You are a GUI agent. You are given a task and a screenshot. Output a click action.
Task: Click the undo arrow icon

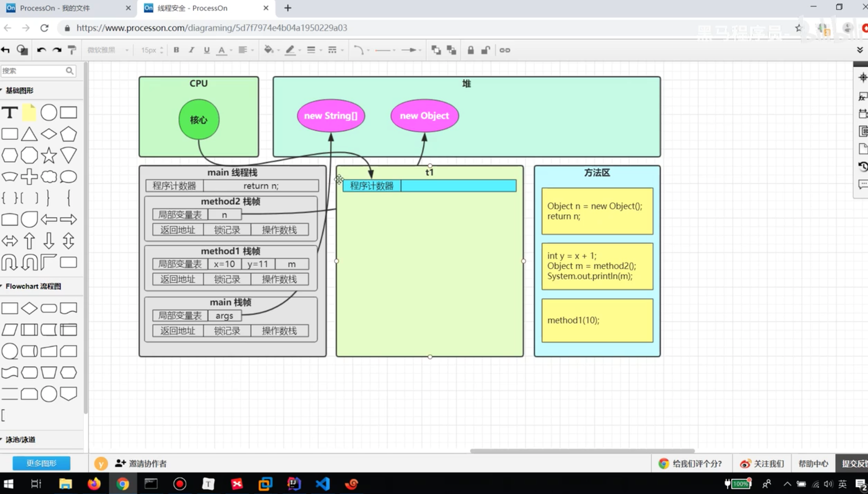[41, 50]
